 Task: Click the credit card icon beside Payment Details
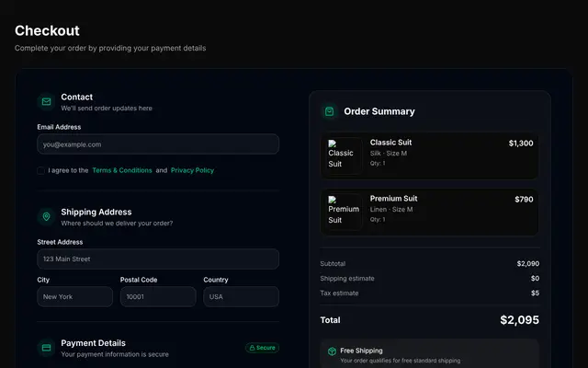point(47,348)
